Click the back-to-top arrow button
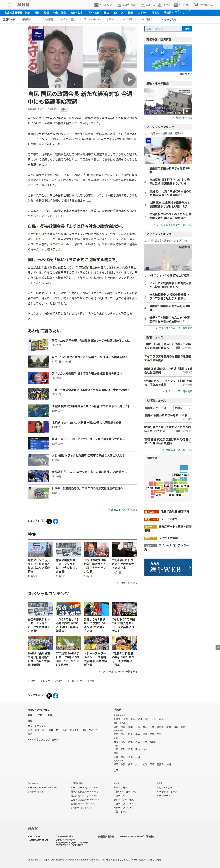 (x=218, y=648)
